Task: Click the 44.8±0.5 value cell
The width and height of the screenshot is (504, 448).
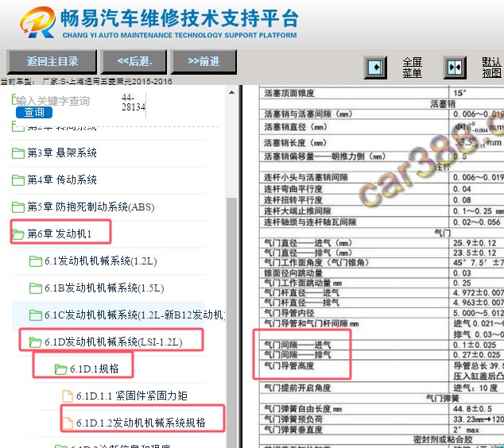Action: point(472,409)
